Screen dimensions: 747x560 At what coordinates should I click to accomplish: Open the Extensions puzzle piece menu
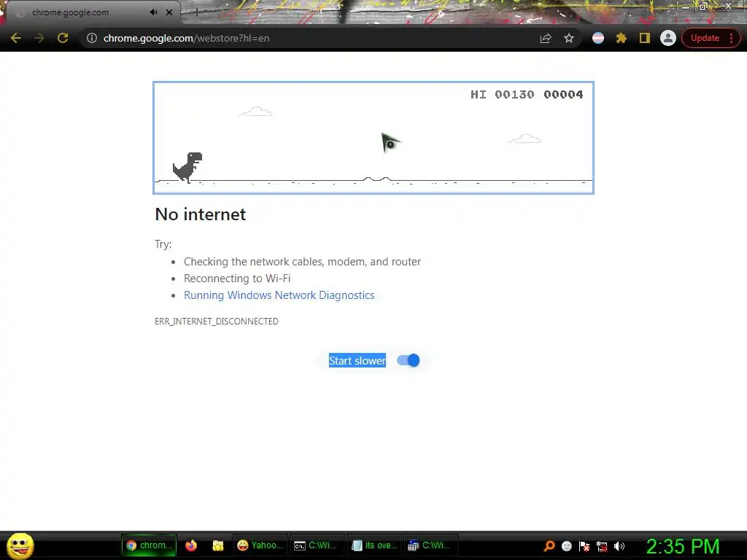(622, 38)
